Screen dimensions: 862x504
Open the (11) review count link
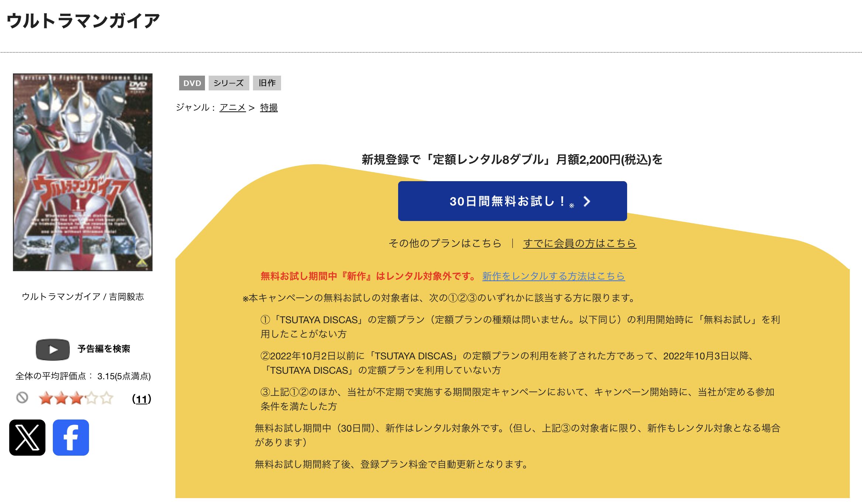coord(141,399)
